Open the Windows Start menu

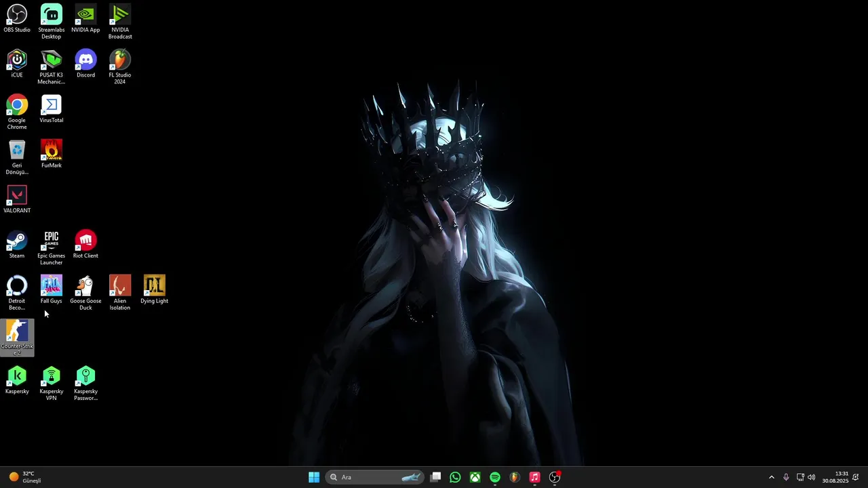click(x=314, y=477)
